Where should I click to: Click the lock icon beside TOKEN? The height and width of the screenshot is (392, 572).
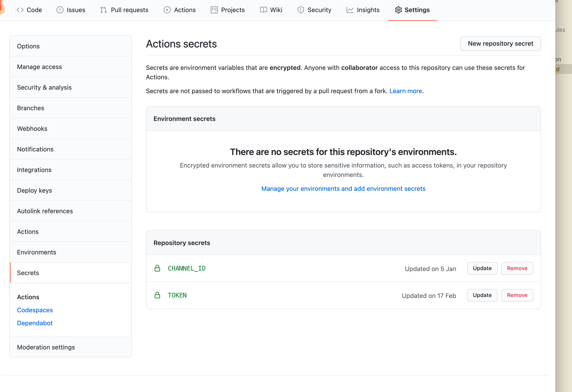coord(157,295)
